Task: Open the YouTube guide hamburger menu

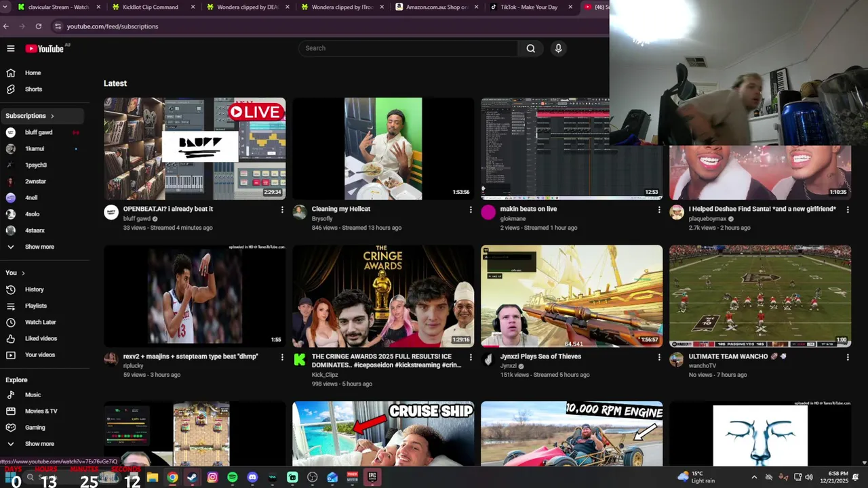Action: (11, 48)
